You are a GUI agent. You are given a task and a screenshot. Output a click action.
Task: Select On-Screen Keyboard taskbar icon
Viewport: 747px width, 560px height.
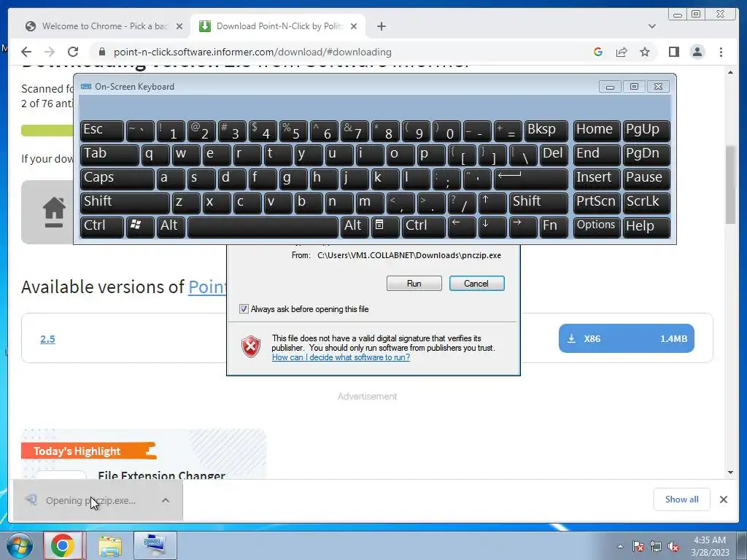pyautogui.click(x=155, y=545)
